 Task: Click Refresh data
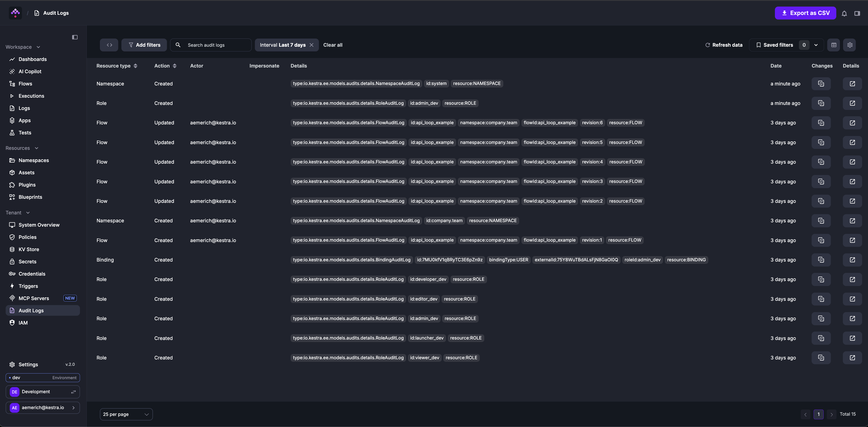[x=723, y=45]
